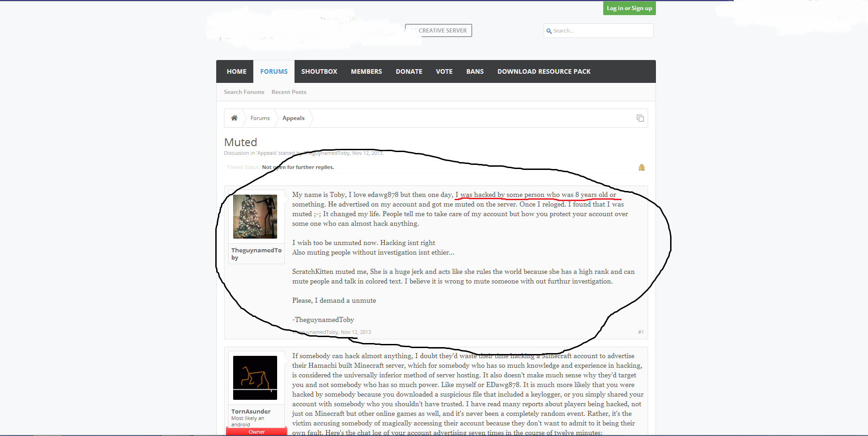Open the SHOUTBOX page
Viewport: 868px width, 436px height.
coord(319,71)
